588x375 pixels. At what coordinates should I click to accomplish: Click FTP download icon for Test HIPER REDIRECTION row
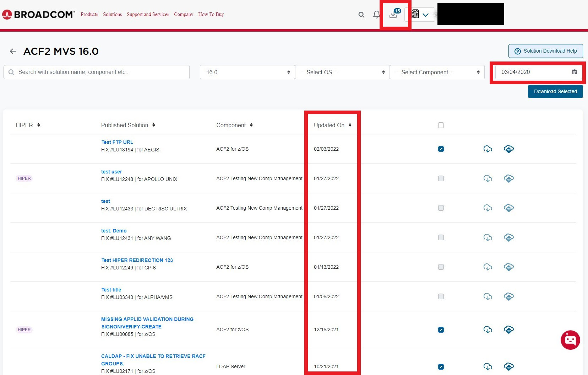click(x=509, y=267)
